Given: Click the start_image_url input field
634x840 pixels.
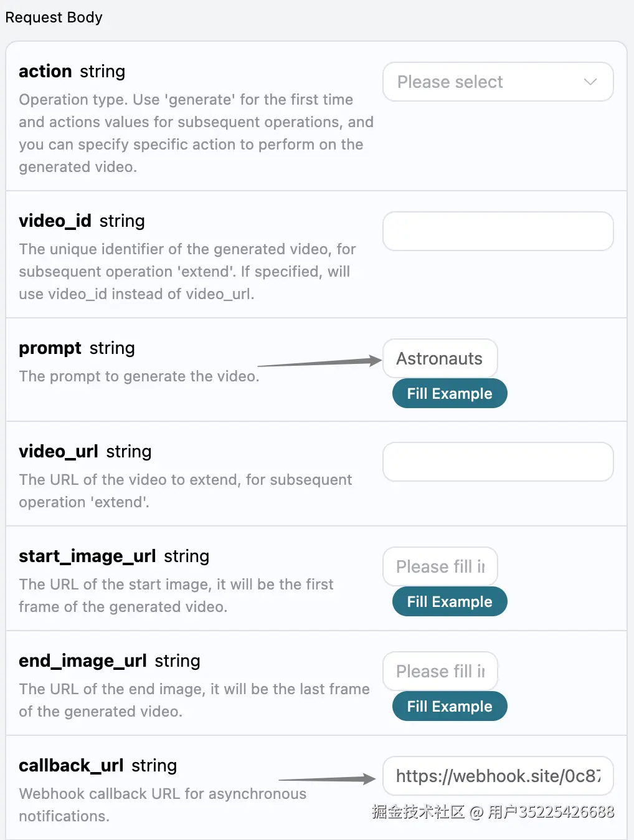Looking at the screenshot, I should pyautogui.click(x=440, y=566).
